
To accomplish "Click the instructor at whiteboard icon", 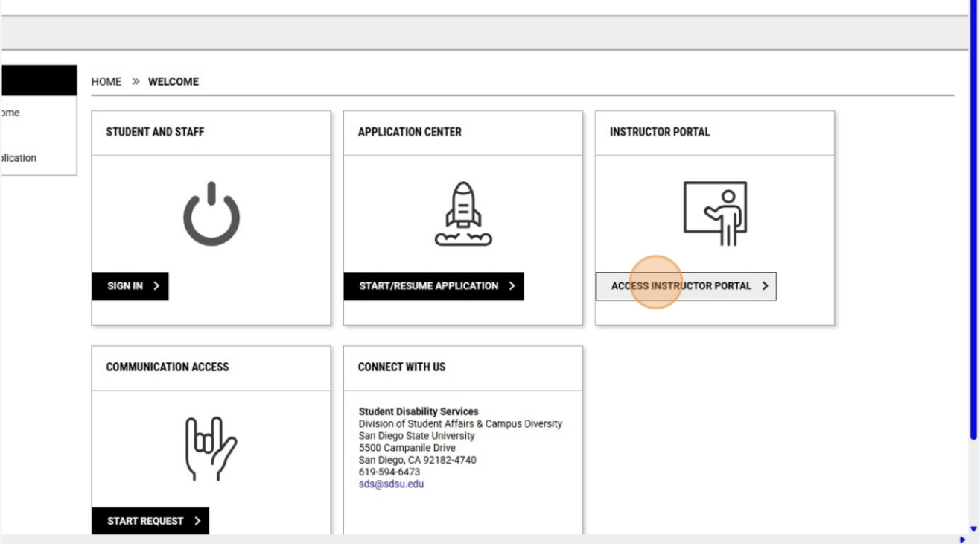I will (x=715, y=214).
